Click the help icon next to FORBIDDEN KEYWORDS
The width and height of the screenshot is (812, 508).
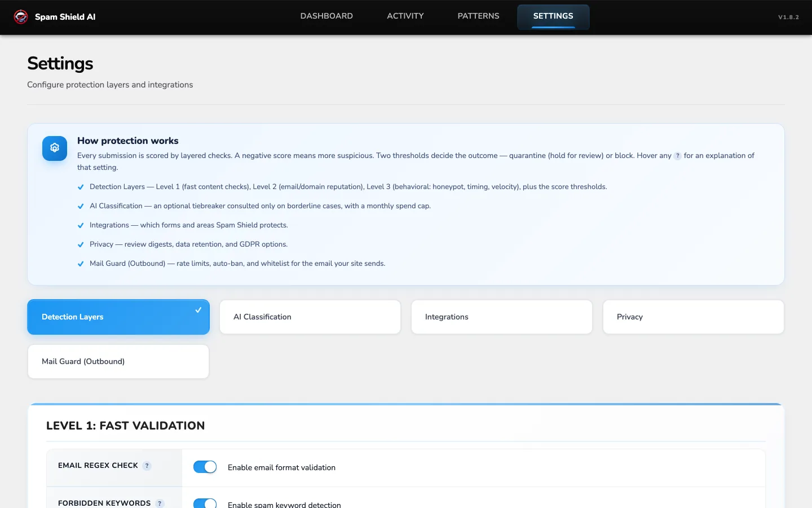click(160, 503)
